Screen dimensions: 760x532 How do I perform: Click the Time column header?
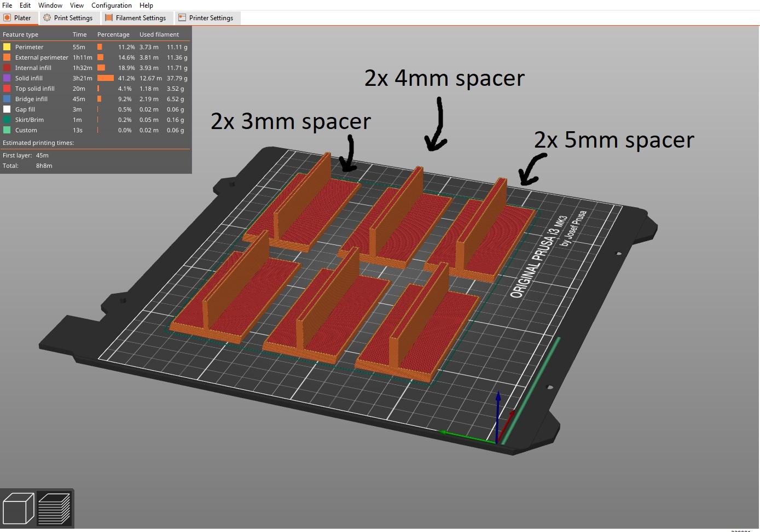pyautogui.click(x=79, y=34)
